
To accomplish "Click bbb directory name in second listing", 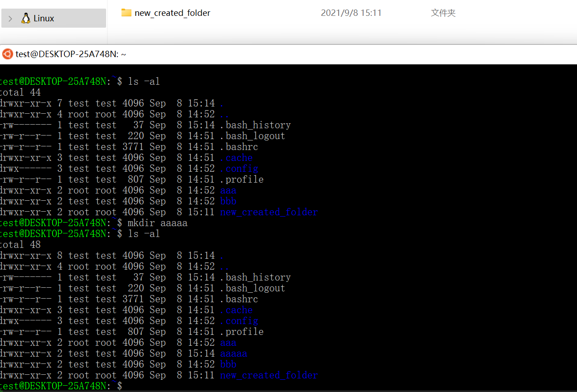I will pyautogui.click(x=228, y=364).
